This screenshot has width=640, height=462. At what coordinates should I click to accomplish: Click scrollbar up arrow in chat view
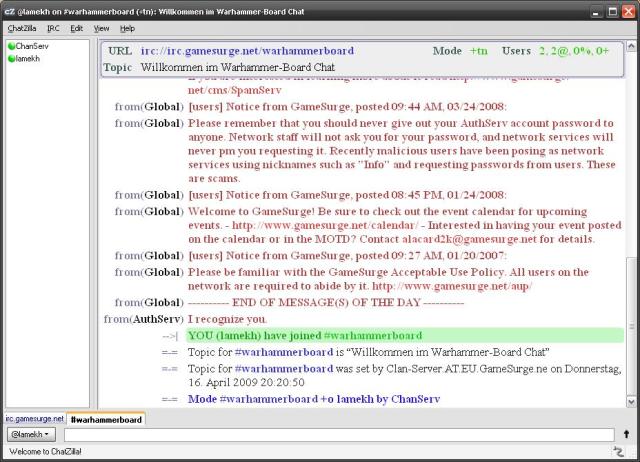point(631,46)
